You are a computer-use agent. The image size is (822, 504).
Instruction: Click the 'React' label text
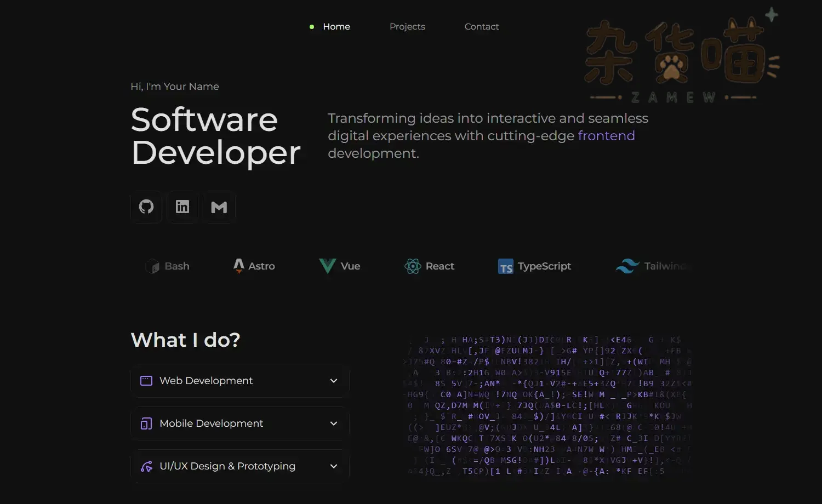click(440, 266)
